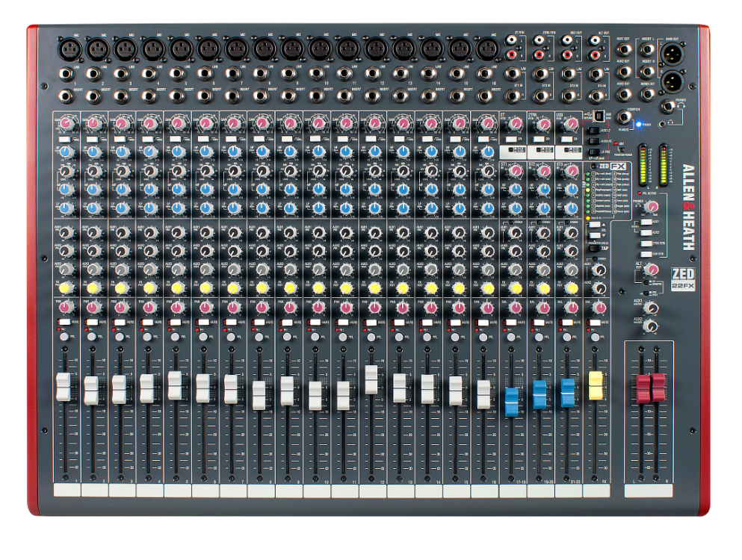The image size is (742, 560).
Task: Adjust the BAL knob on the FX return strip
Action: 599,308
